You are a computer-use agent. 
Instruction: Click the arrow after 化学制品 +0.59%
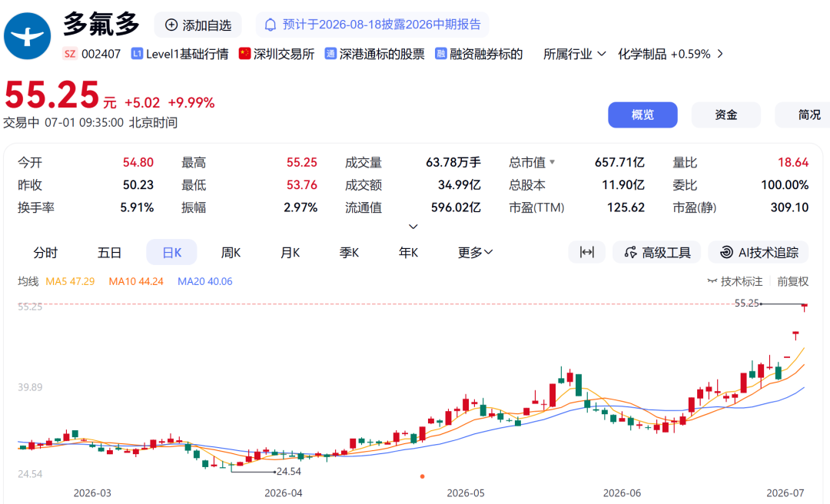[x=720, y=54]
